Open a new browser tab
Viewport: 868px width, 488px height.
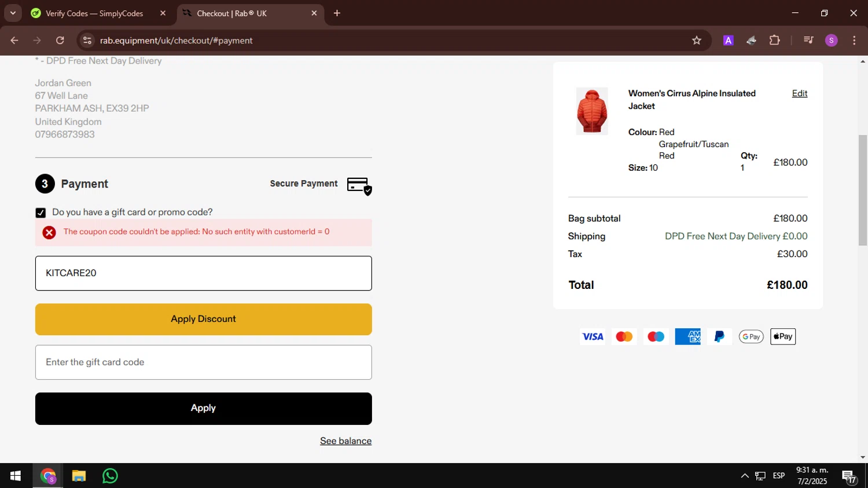[337, 13]
